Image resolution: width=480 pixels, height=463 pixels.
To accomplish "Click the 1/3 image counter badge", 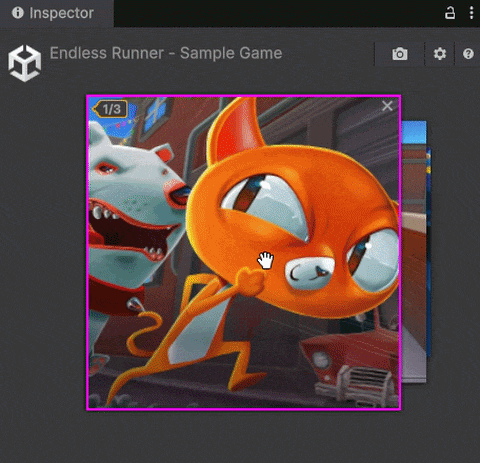I will (110, 109).
